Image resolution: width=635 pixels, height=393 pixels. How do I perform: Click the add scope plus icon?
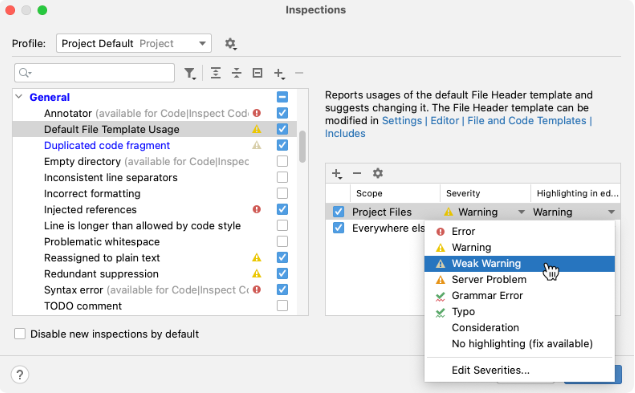click(x=337, y=173)
